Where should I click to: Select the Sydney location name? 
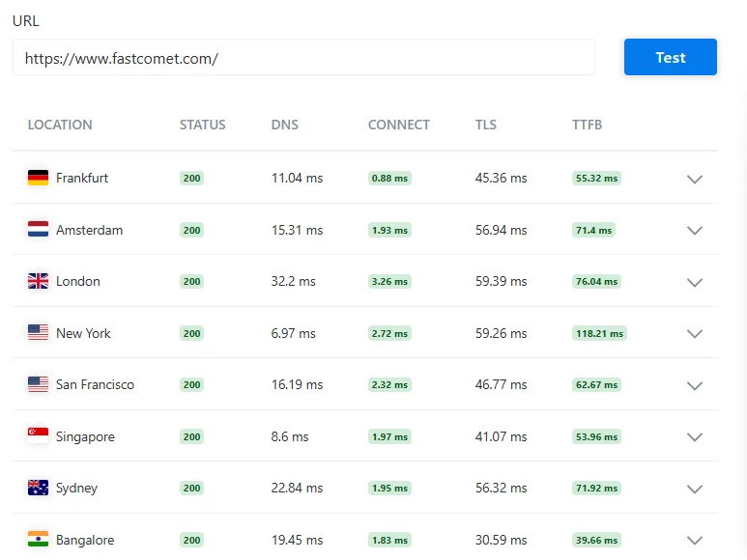pos(76,489)
